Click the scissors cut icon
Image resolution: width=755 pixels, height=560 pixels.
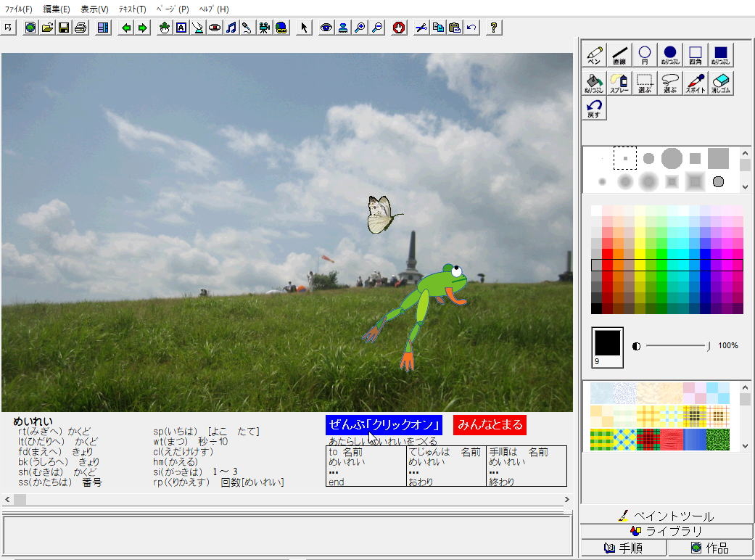(x=421, y=28)
